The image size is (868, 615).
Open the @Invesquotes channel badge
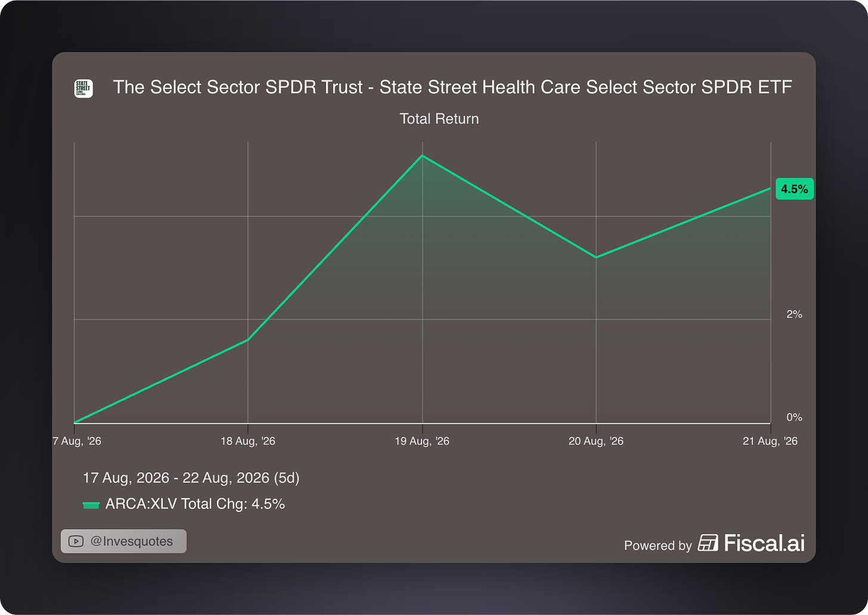(123, 541)
